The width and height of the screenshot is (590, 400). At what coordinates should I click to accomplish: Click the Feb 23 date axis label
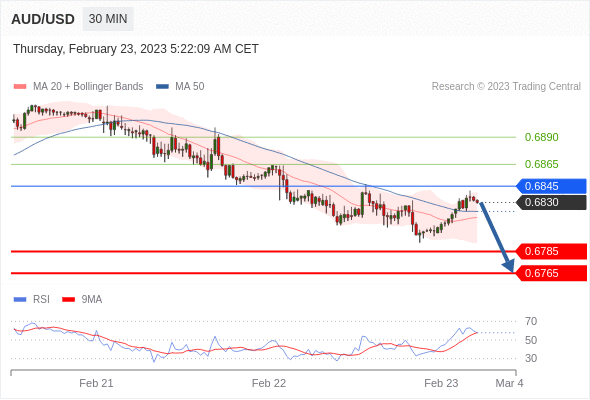point(441,383)
